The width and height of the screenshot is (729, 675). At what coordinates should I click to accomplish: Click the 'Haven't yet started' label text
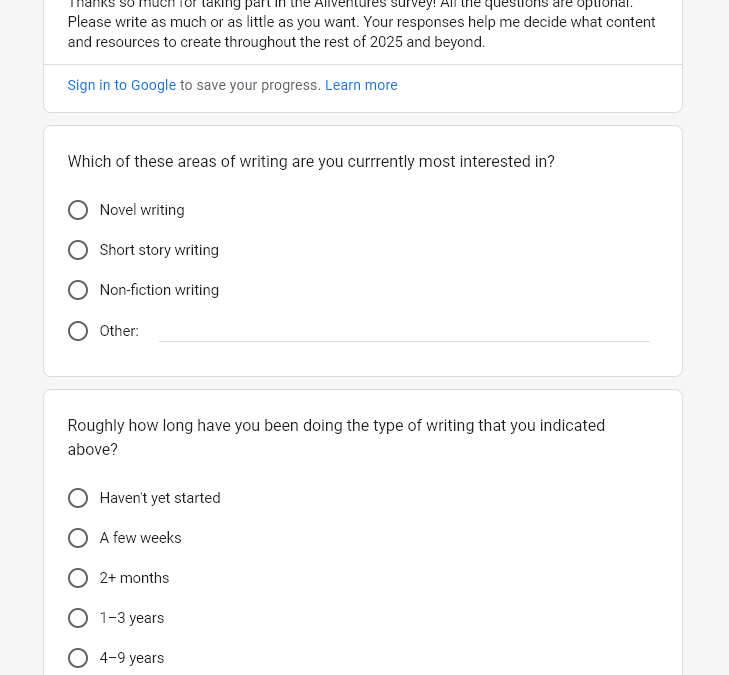(x=160, y=498)
